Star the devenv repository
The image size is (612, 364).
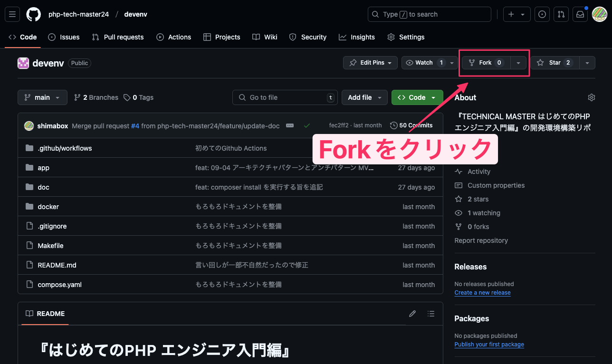coord(555,63)
